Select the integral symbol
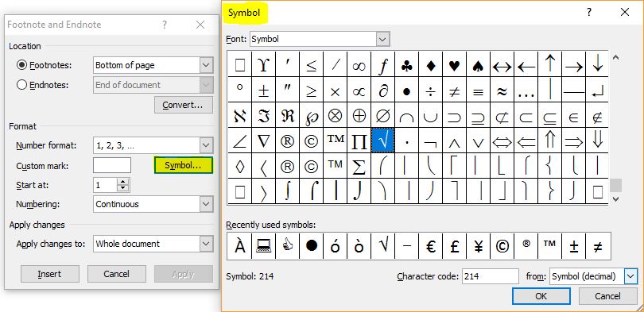Screen dimensions: 644x312 (x=288, y=191)
